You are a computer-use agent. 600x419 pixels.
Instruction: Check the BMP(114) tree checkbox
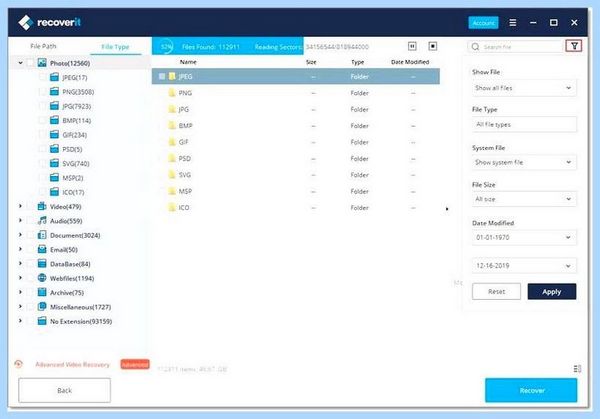(x=43, y=120)
